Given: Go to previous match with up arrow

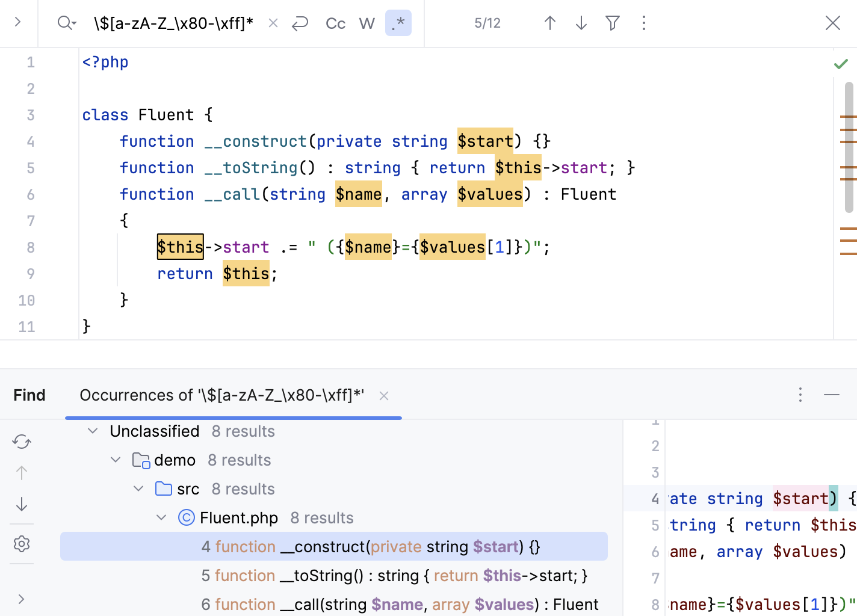Looking at the screenshot, I should point(549,23).
